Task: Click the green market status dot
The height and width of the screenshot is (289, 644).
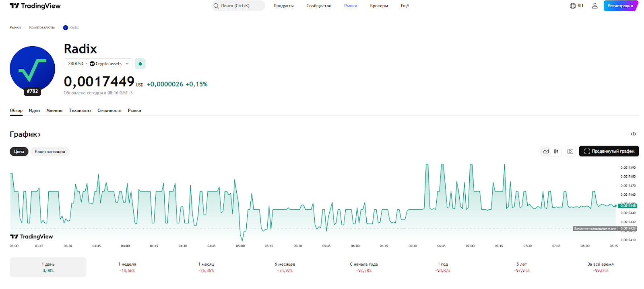Action: (140, 64)
